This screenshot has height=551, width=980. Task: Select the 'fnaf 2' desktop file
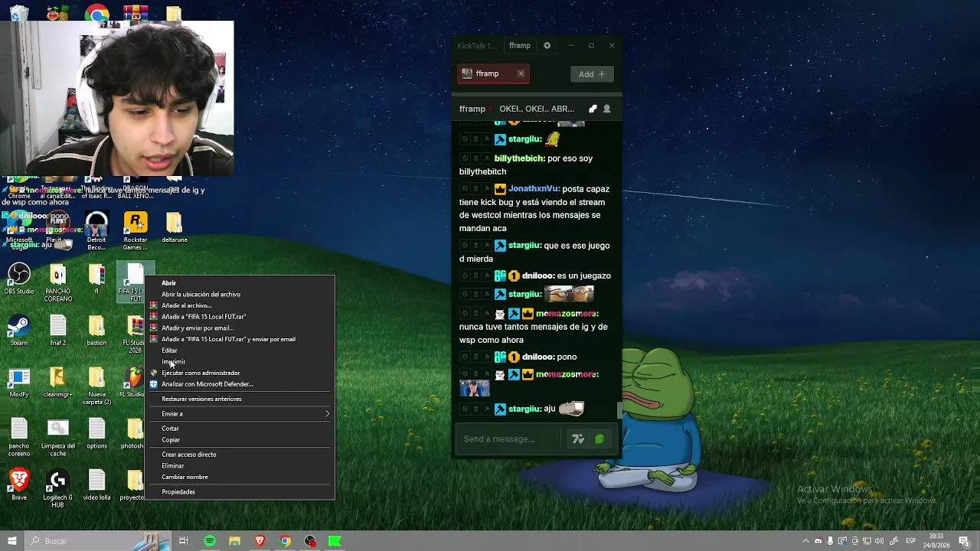[x=58, y=331]
